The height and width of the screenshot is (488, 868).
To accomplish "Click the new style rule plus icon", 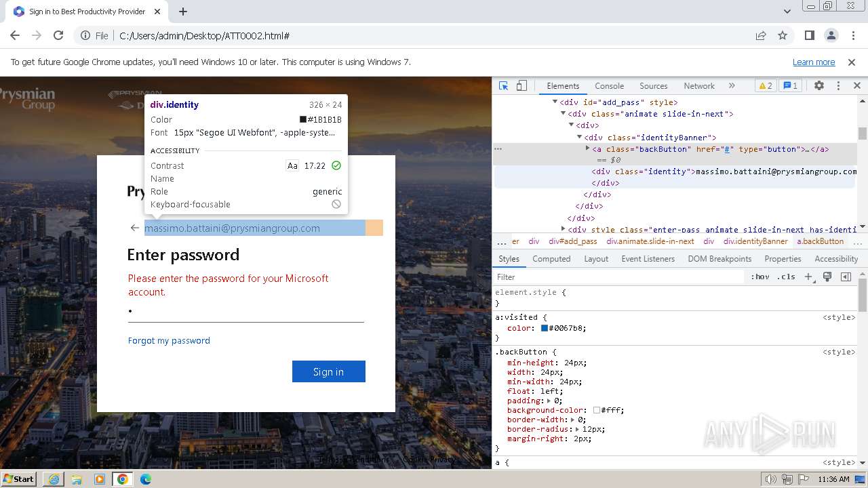I will click(x=808, y=277).
